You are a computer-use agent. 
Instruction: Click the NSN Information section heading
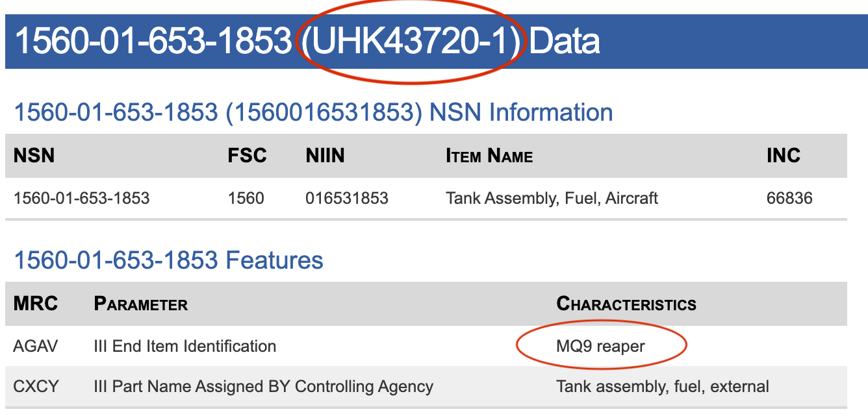tap(313, 112)
